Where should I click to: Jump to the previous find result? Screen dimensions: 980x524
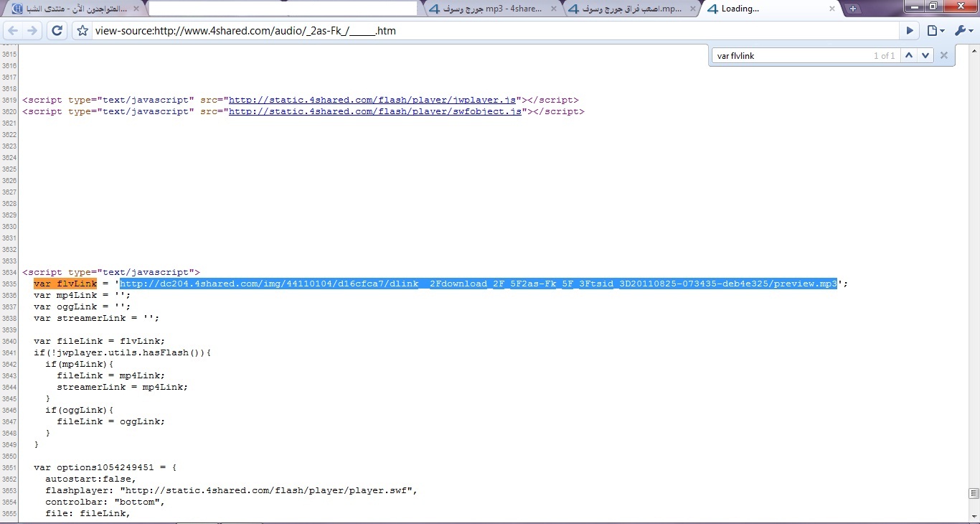tap(909, 55)
